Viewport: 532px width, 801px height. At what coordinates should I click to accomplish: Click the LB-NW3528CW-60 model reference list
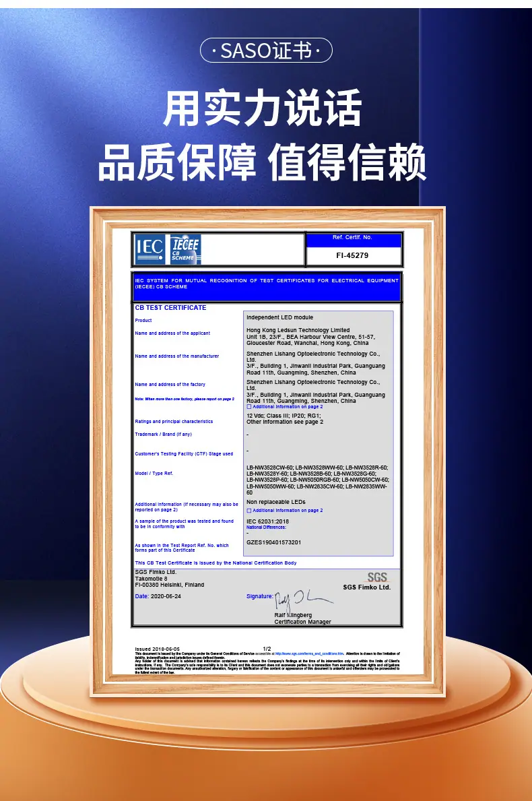pyautogui.click(x=318, y=480)
